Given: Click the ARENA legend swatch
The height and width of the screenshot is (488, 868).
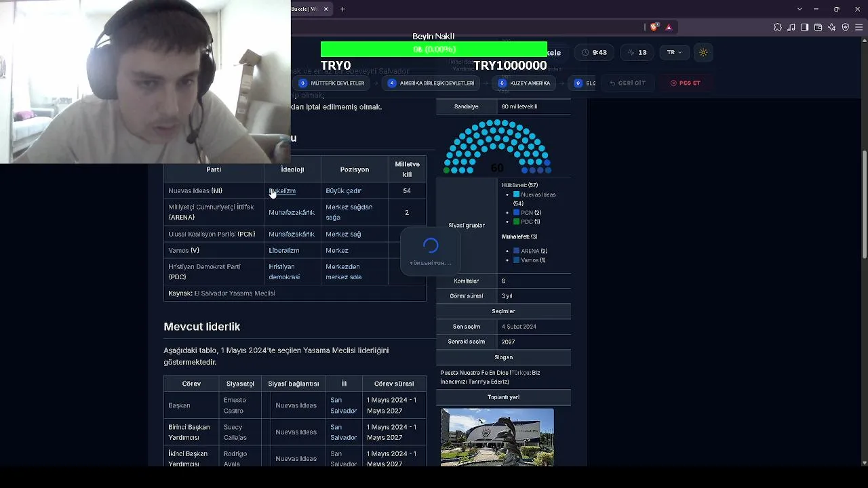Looking at the screenshot, I should pyautogui.click(x=516, y=251).
